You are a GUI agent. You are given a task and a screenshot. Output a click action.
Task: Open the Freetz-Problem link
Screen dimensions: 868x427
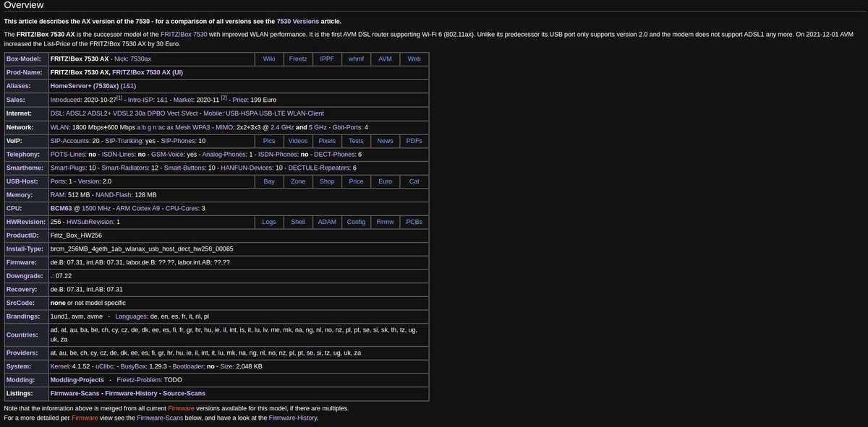coord(139,379)
